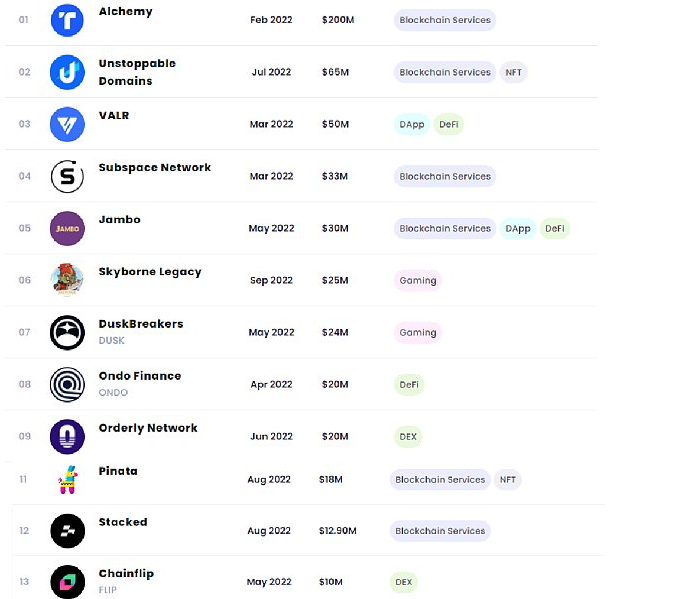Viewport: 680px width, 599px height.
Task: Open the Jambo purple logo
Action: (67, 228)
